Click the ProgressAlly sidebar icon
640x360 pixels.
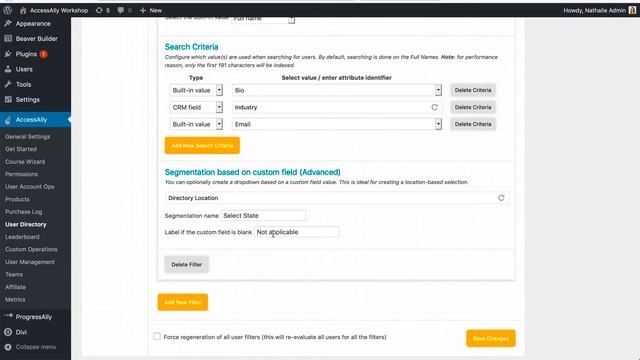tap(8, 316)
